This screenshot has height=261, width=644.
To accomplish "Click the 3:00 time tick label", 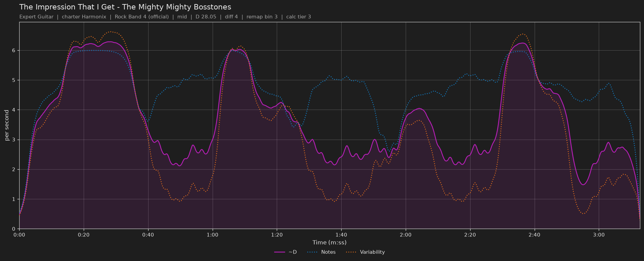I will 599,235.
